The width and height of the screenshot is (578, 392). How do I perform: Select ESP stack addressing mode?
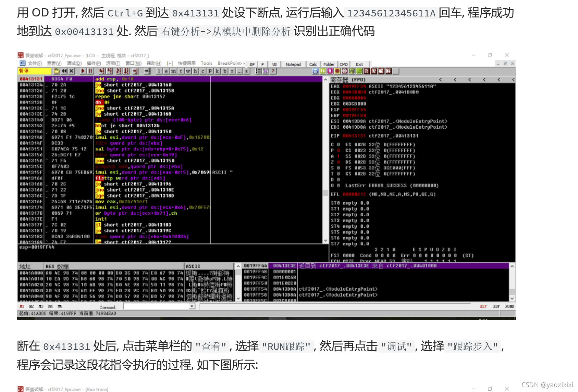[x=483, y=306]
